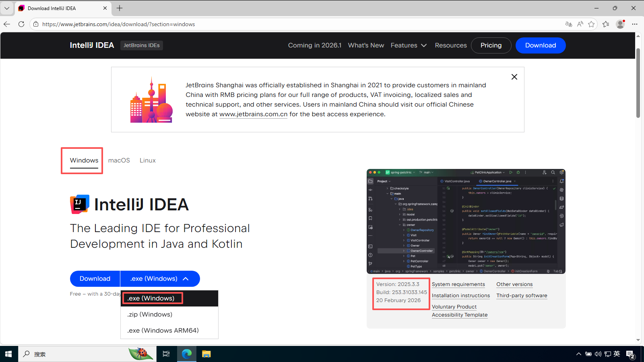Close the JetBrains Shanghai notice banner
The height and width of the screenshot is (362, 644).
point(514,77)
